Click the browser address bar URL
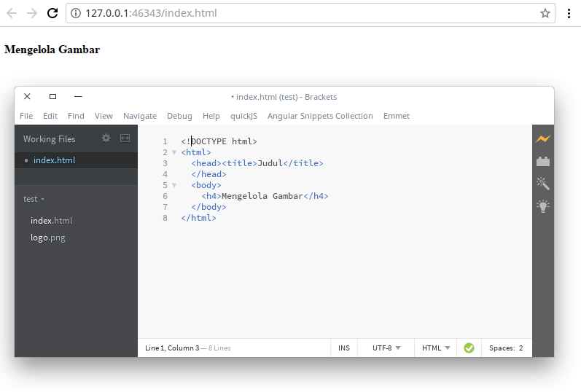 (x=151, y=13)
